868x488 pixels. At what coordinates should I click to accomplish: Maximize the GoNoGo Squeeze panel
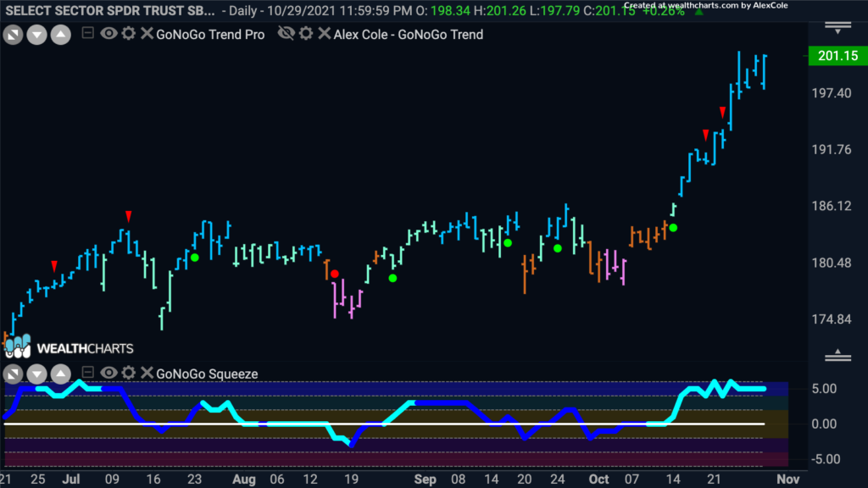tap(13, 374)
